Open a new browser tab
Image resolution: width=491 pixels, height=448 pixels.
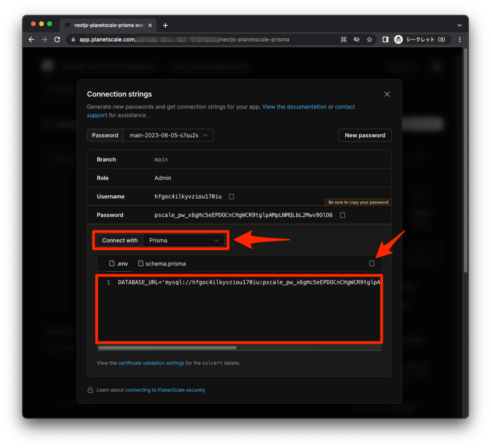(165, 25)
